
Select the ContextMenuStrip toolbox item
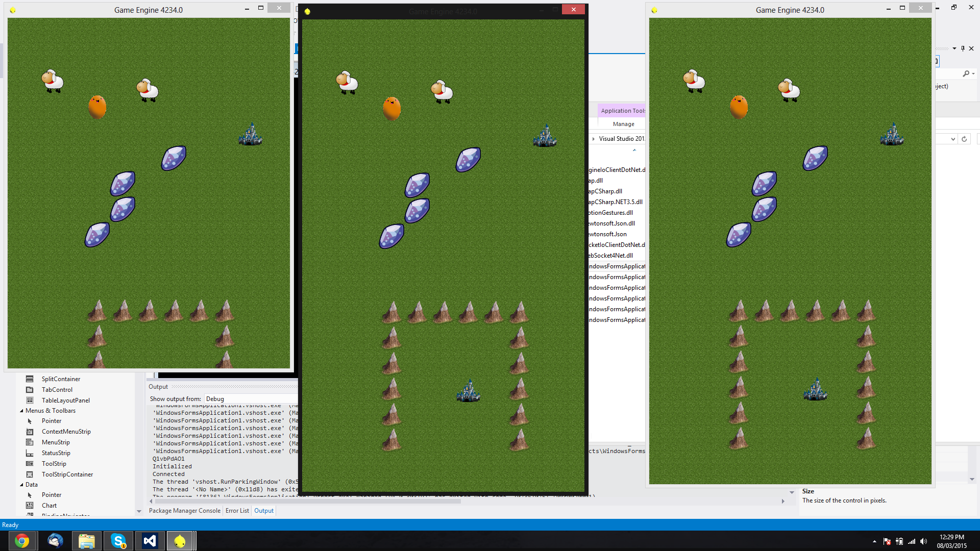pos(66,432)
